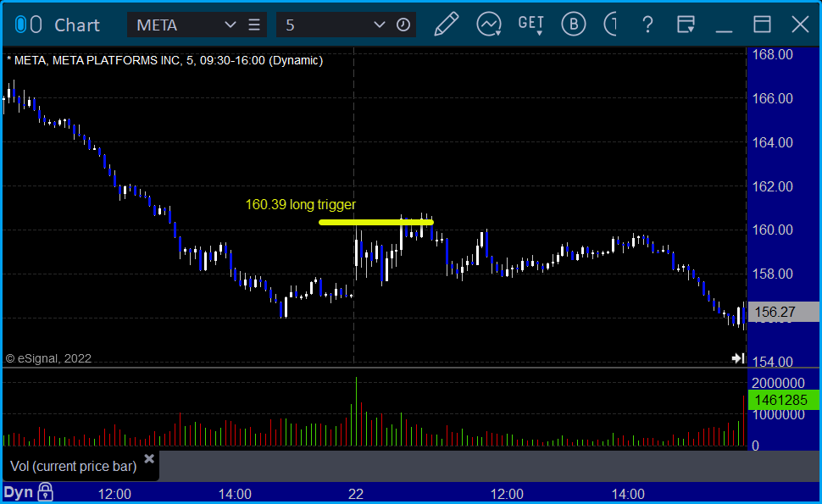
Task: Click the 168.00 price axis label
Action: 772,54
